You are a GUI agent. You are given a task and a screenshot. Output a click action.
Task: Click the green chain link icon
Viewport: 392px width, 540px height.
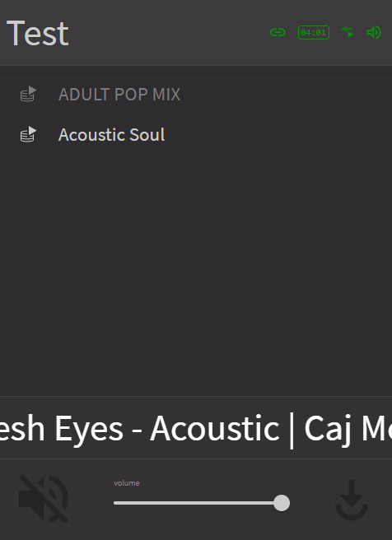[278, 32]
